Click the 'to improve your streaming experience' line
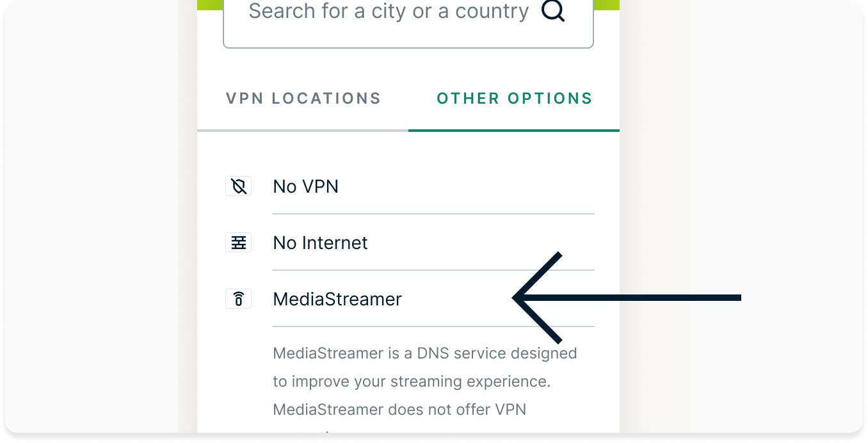Viewport: 868px width, 443px height. point(412,382)
